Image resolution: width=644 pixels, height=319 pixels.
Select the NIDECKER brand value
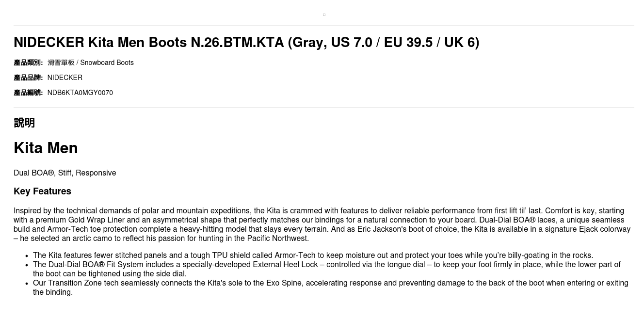(x=65, y=78)
